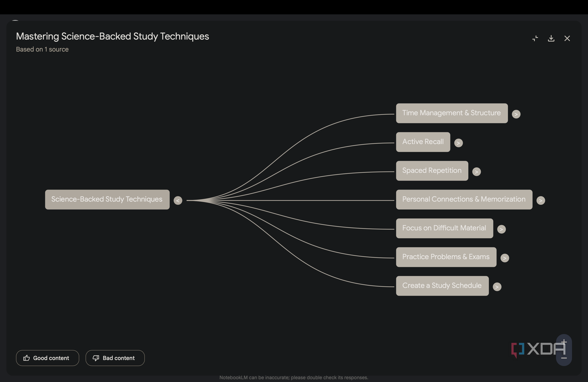This screenshot has width=588, height=382.
Task: Expand the Focus on Difficult Material node
Action: pos(501,229)
